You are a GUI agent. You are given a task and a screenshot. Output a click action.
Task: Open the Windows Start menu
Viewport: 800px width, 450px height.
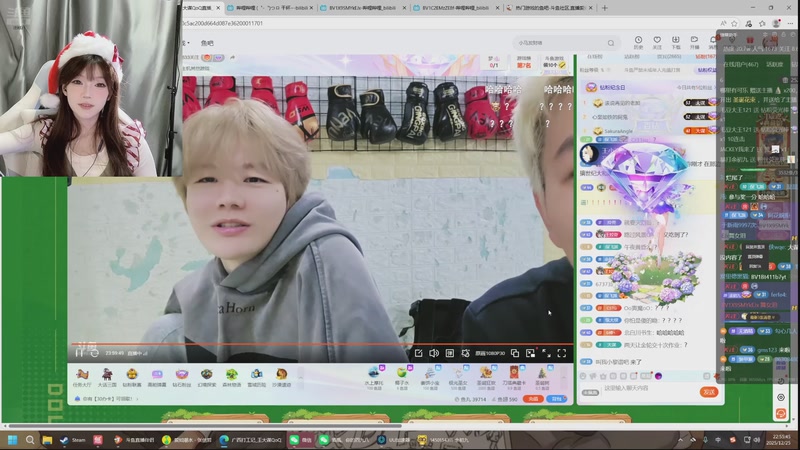tap(13, 440)
